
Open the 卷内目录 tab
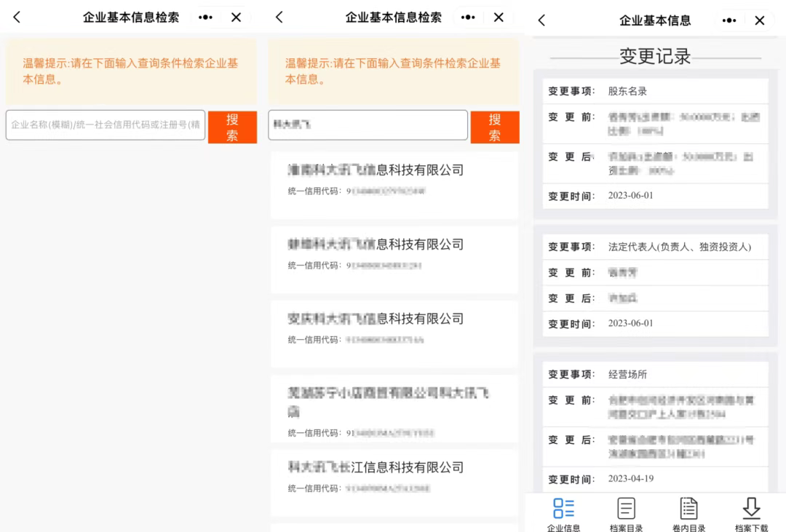[688, 515]
